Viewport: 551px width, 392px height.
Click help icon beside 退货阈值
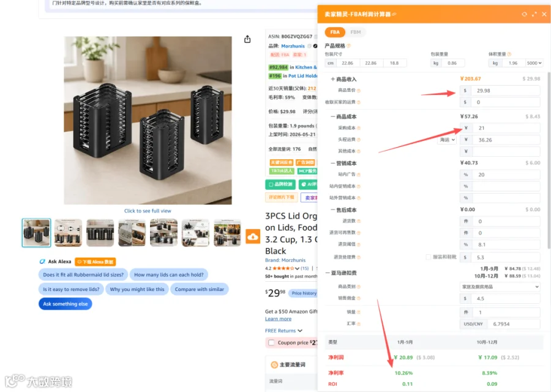pos(359,244)
